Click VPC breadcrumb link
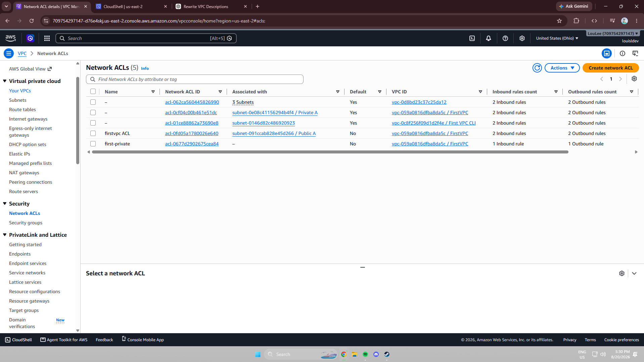Screen dimensions: 644x362 (22, 53)
